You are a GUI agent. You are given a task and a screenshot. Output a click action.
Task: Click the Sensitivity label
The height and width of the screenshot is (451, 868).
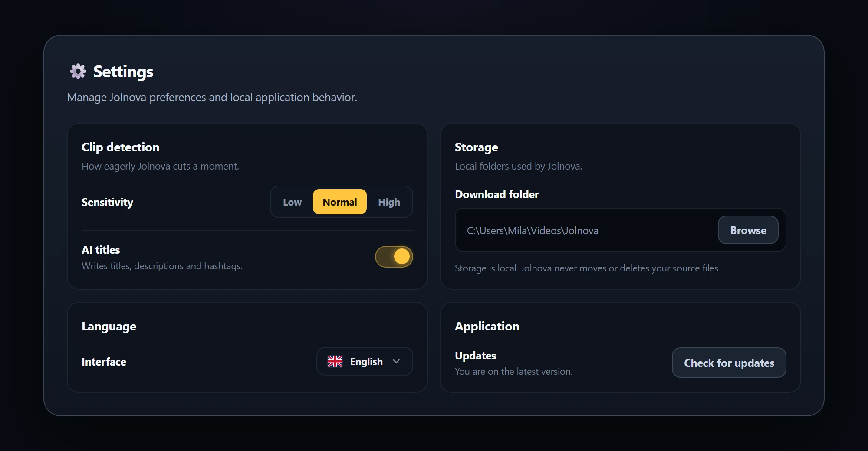[107, 203]
